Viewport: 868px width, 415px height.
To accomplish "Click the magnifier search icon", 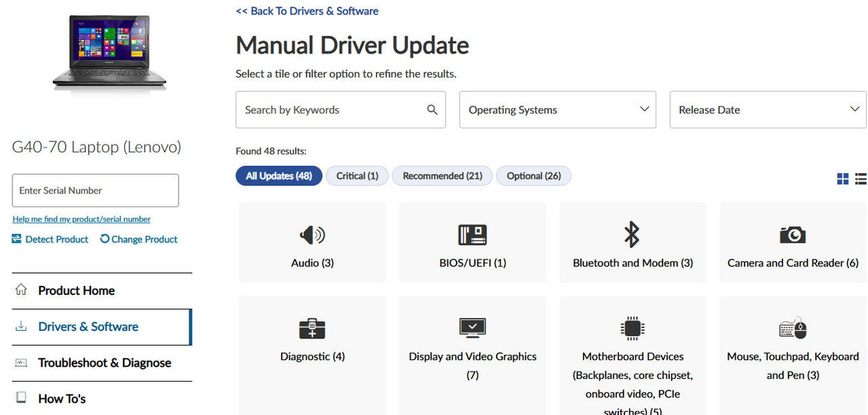I will (432, 109).
